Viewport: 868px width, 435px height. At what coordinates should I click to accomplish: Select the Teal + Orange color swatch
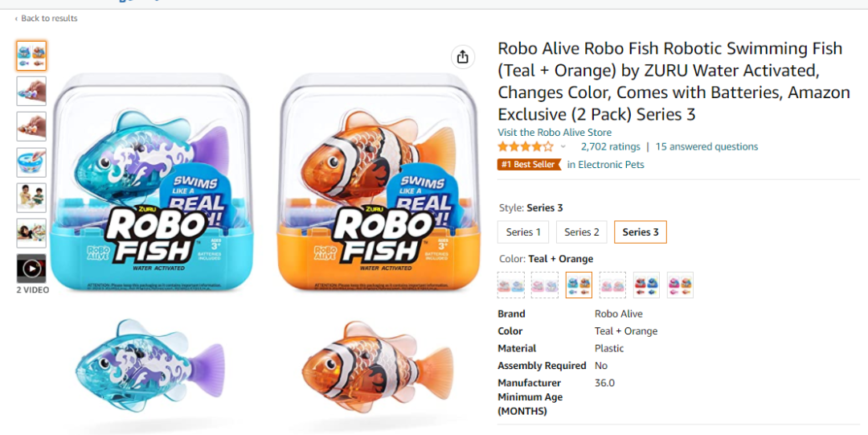tap(579, 285)
